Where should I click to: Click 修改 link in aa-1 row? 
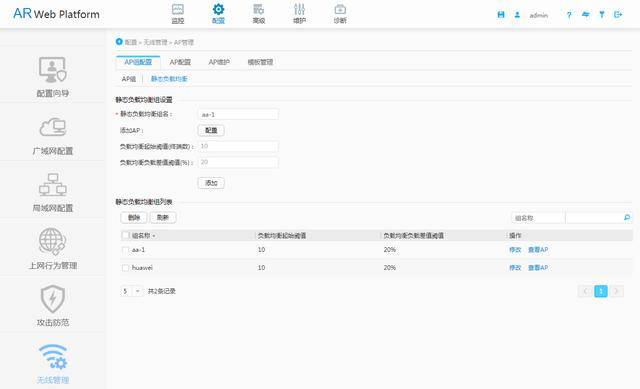[515, 250]
